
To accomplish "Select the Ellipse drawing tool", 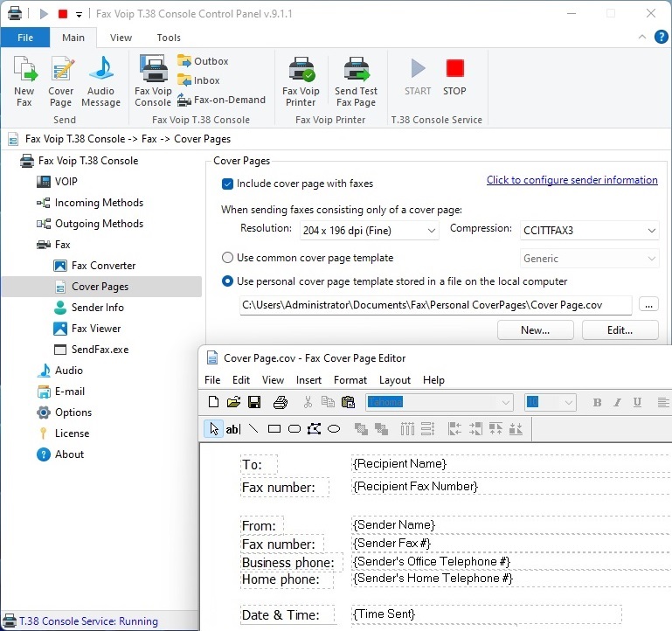I will [x=334, y=429].
